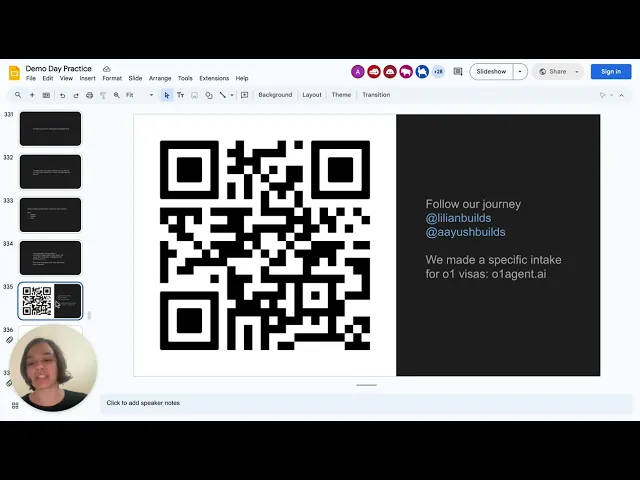Expand the line type dropdown arrow
The width and height of the screenshot is (640, 480).
point(232,95)
